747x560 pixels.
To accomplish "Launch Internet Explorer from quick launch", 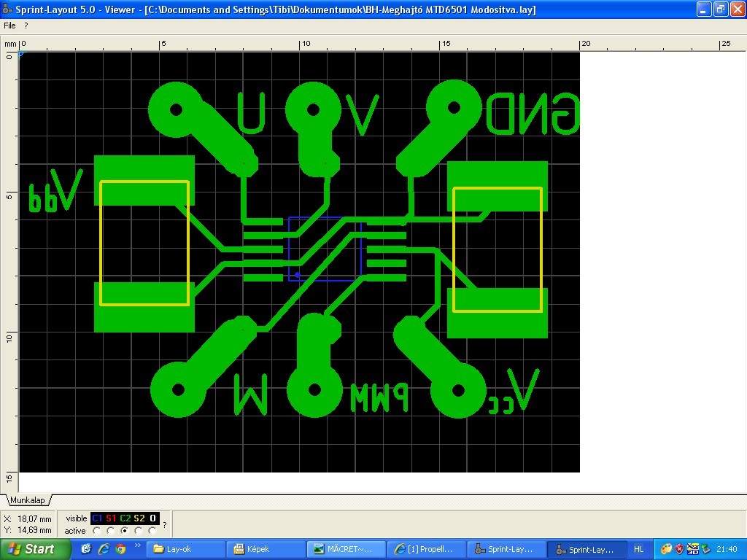I will coord(104,549).
